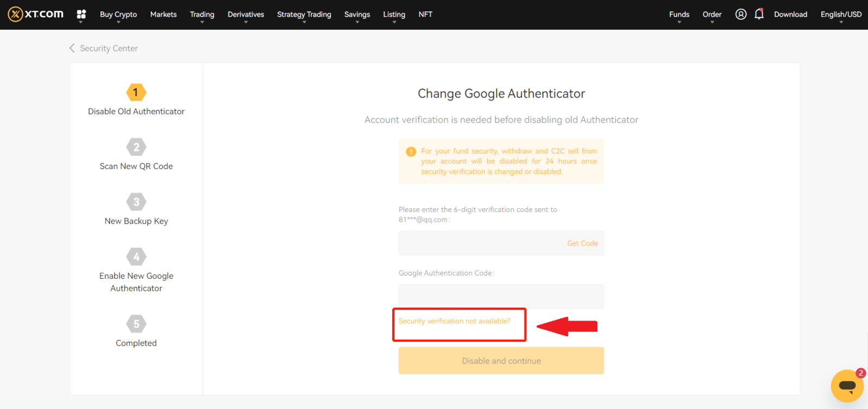The height and width of the screenshot is (409, 868).
Task: Check the notification bell icon
Action: point(759,14)
